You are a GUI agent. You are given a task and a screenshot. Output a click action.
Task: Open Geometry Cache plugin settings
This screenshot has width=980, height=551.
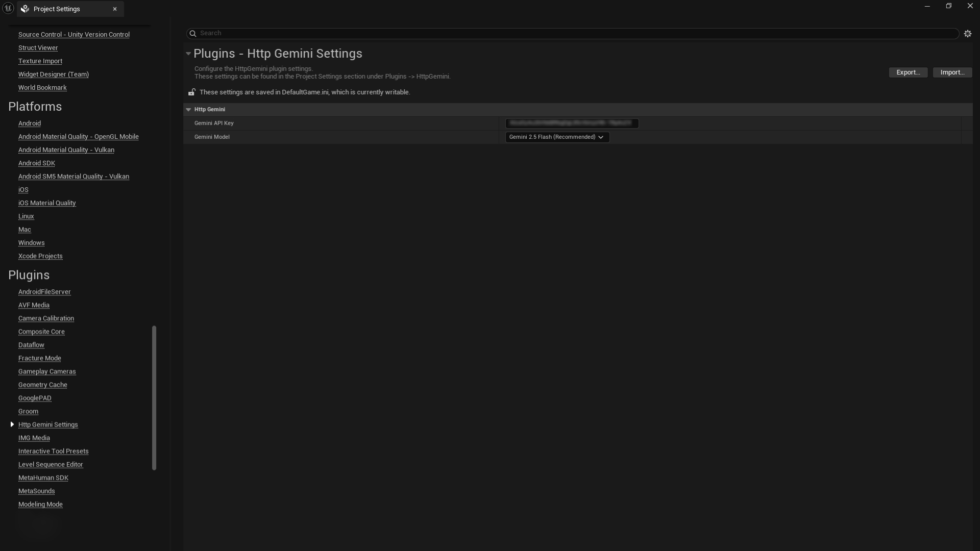click(x=43, y=385)
